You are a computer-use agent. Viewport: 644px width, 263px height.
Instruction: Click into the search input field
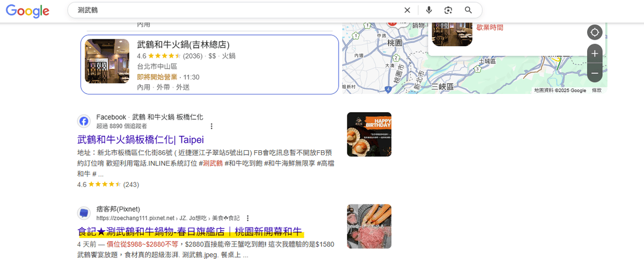point(236,10)
